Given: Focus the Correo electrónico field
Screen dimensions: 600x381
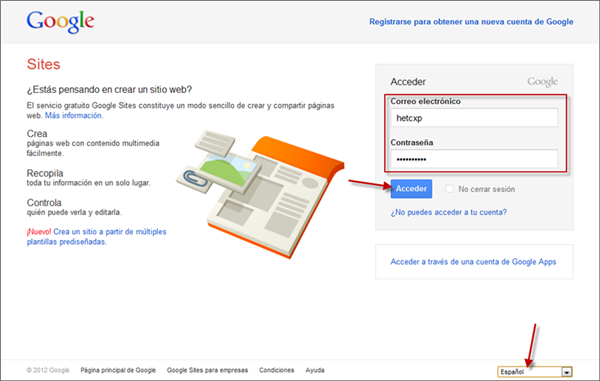Looking at the screenshot, I should [x=474, y=118].
